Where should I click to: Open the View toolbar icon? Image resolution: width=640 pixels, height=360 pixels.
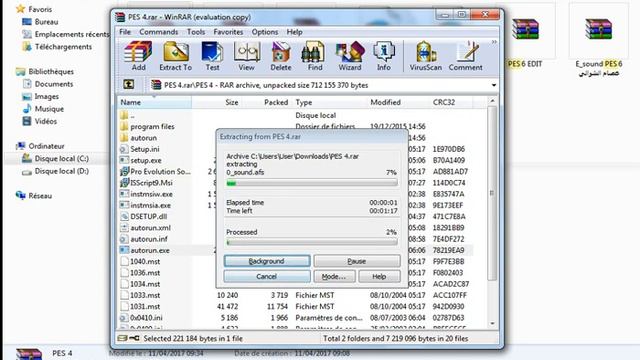247,56
